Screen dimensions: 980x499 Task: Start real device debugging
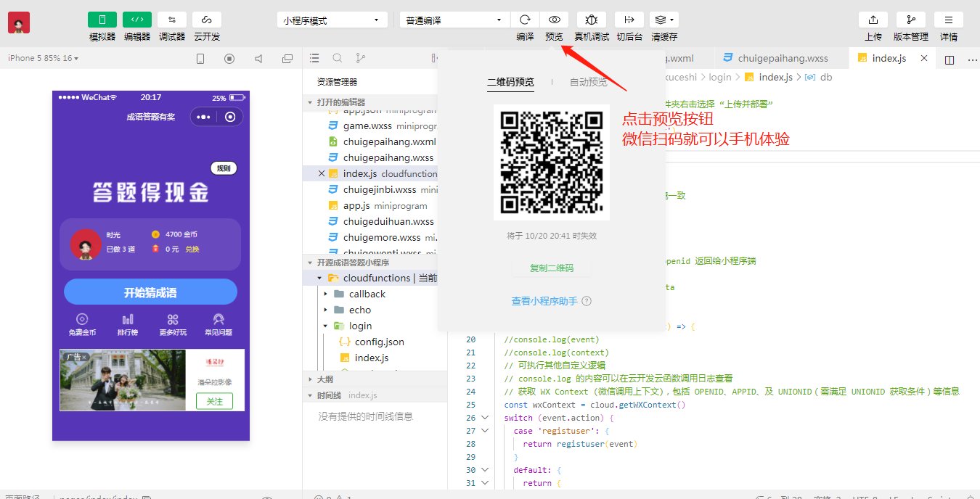[592, 20]
